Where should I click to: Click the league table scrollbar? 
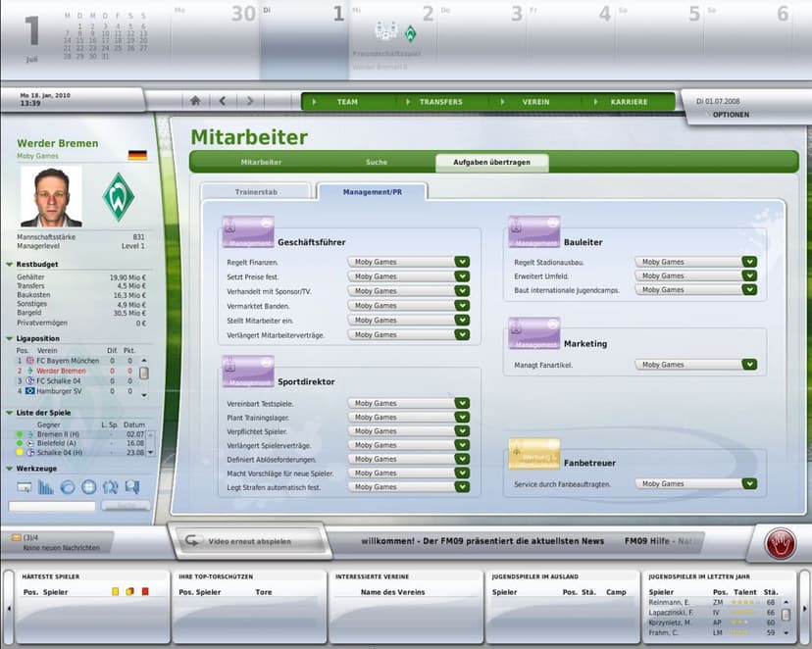coord(144,375)
